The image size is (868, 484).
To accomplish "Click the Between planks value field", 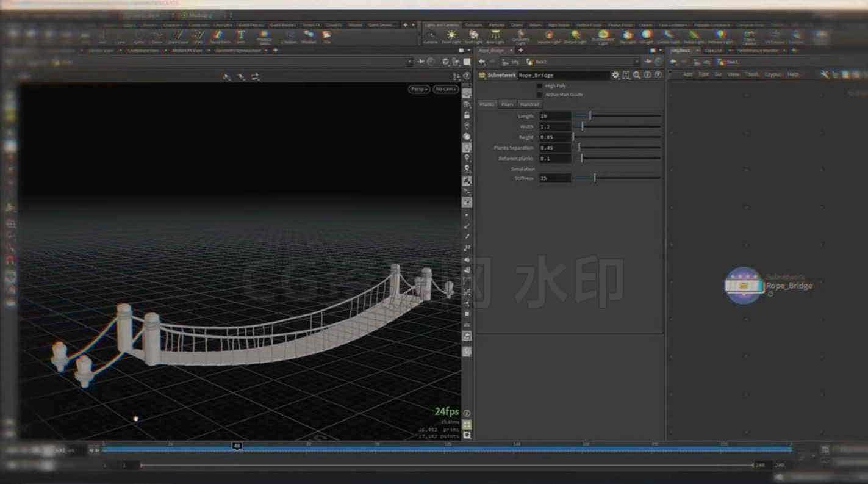I will tap(554, 158).
